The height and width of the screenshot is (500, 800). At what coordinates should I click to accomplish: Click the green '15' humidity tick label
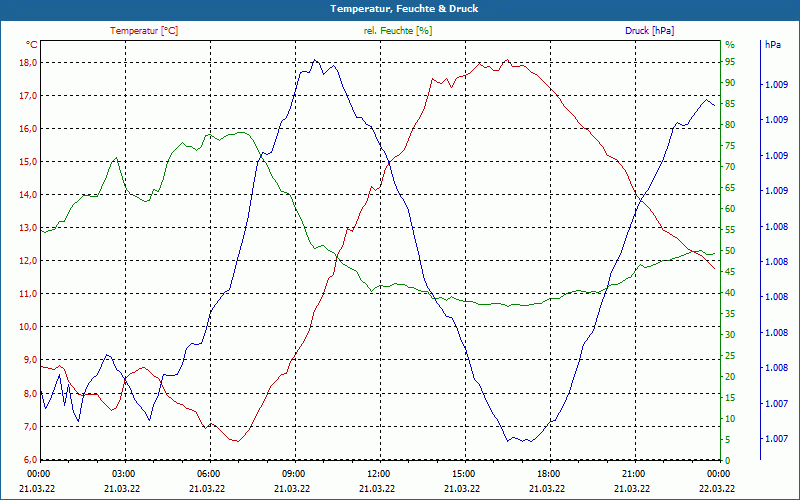(x=730, y=397)
